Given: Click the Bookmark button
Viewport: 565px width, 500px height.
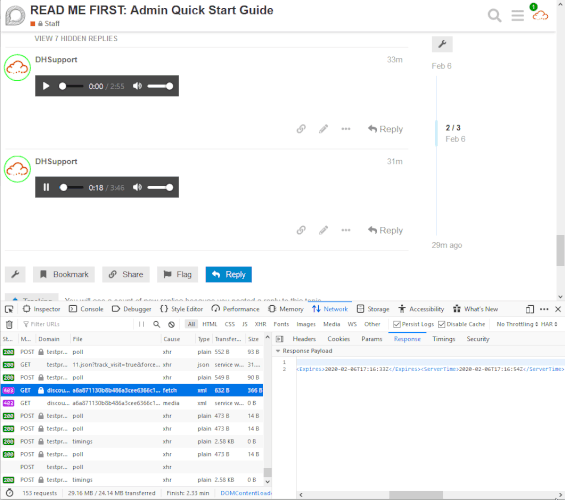Looking at the screenshot, I should (x=64, y=274).
